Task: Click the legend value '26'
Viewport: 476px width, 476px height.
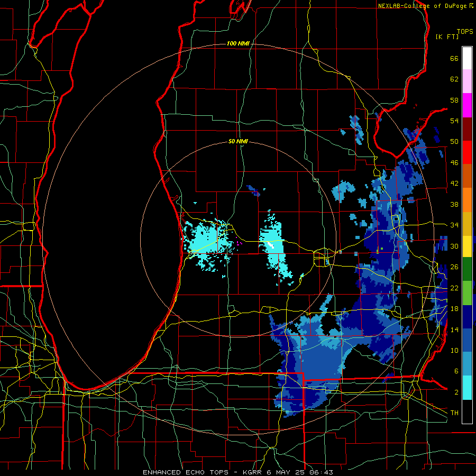Action: click(454, 267)
